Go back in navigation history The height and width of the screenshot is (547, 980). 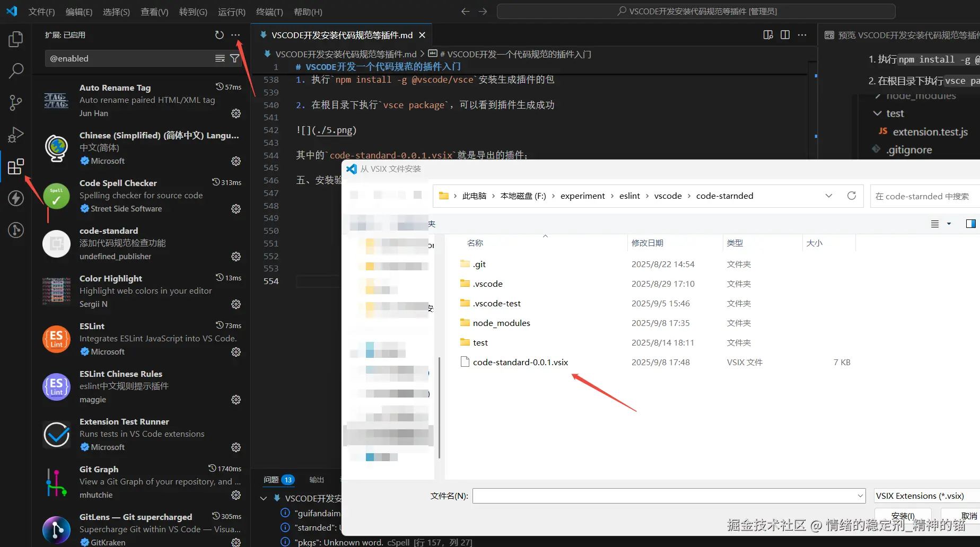click(465, 12)
